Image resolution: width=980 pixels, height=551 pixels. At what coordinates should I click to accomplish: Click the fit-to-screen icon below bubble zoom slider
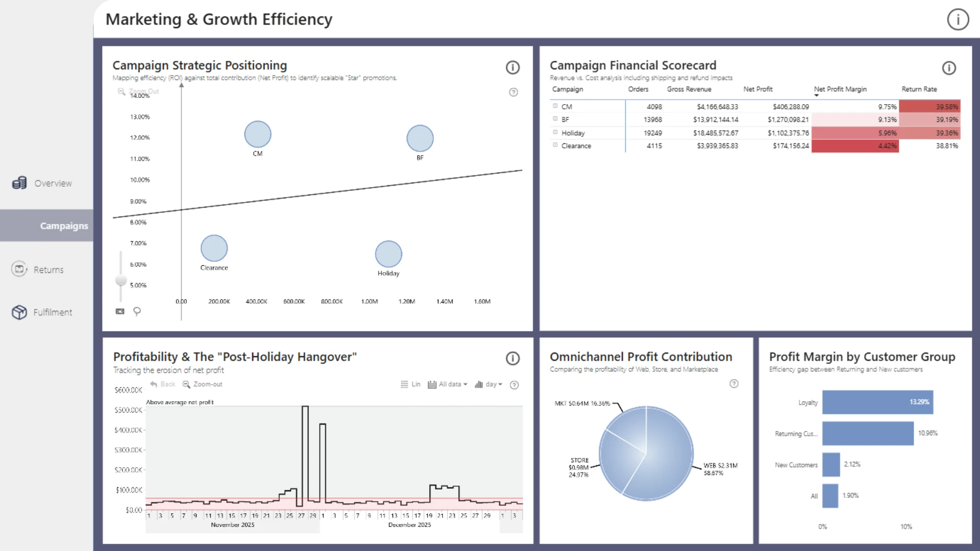[120, 311]
